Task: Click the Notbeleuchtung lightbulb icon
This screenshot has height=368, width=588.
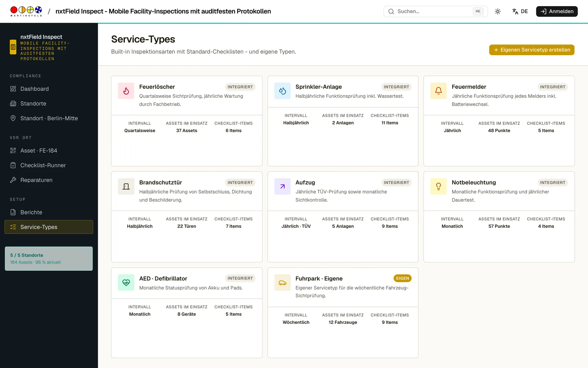Action: coord(439,186)
